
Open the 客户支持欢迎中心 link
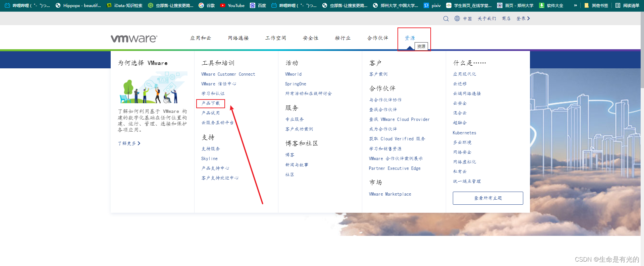tap(220, 178)
